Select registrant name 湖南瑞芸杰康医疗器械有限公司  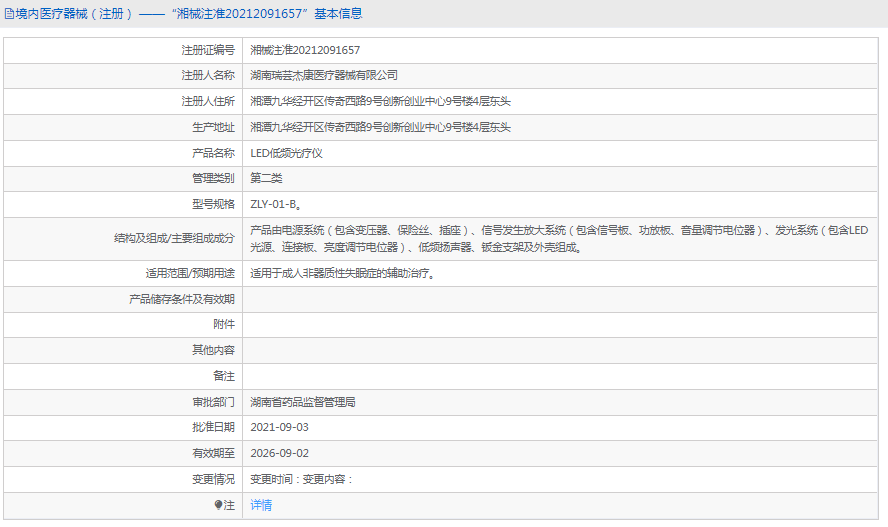coord(324,75)
